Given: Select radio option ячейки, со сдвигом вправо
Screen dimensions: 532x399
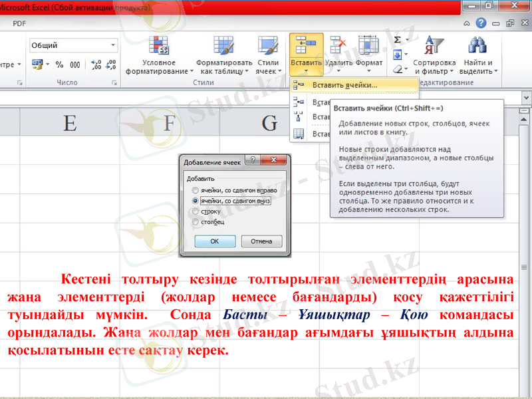Looking at the screenshot, I should (195, 190).
